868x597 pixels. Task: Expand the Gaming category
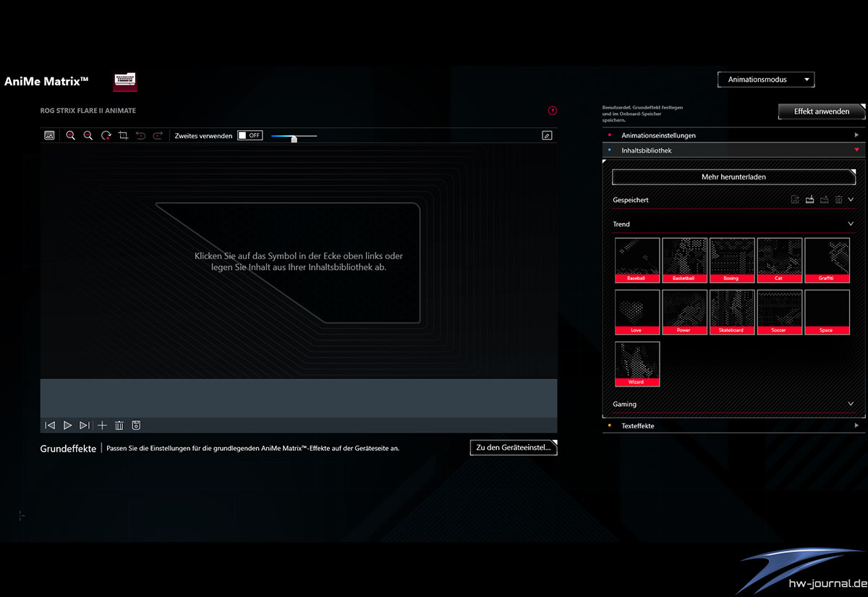(x=851, y=404)
